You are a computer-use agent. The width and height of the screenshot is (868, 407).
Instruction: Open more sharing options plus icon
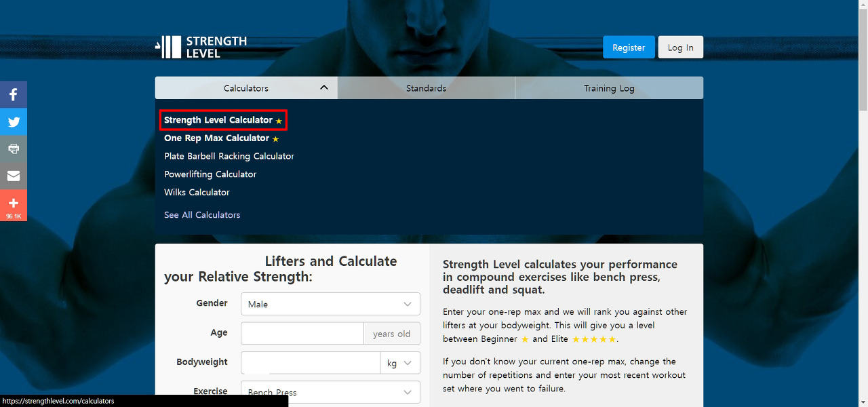click(14, 205)
